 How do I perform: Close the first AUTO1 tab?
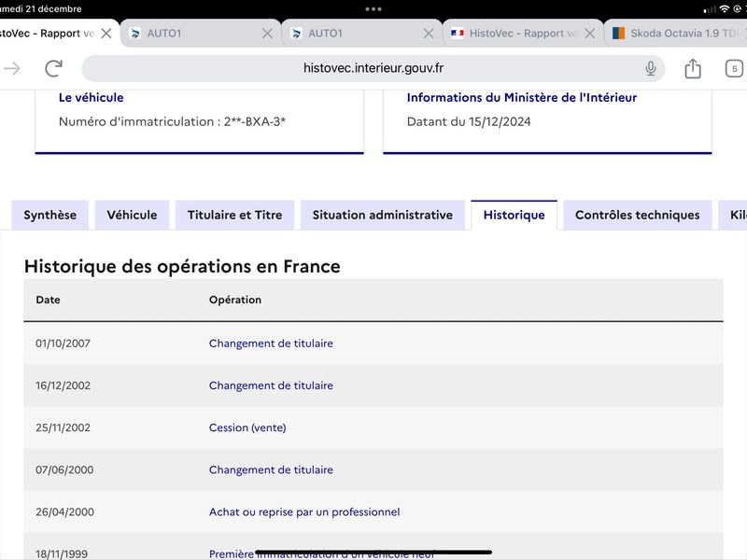click(x=267, y=34)
